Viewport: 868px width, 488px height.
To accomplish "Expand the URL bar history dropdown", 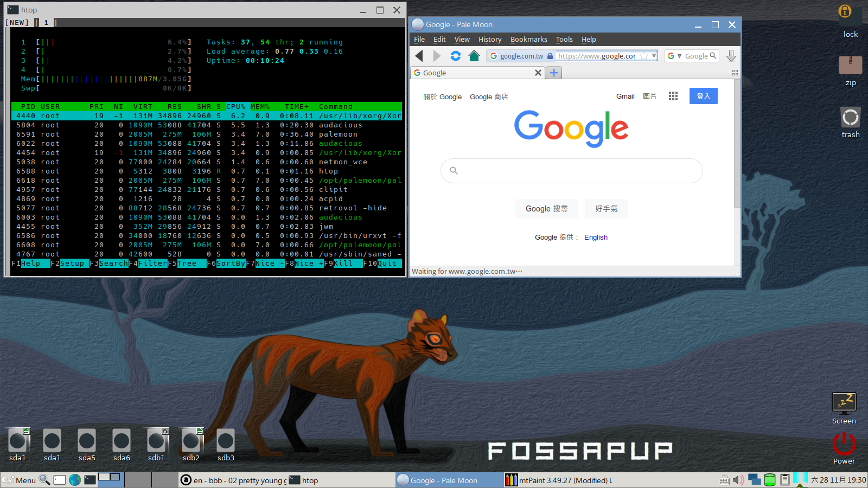I will (654, 56).
